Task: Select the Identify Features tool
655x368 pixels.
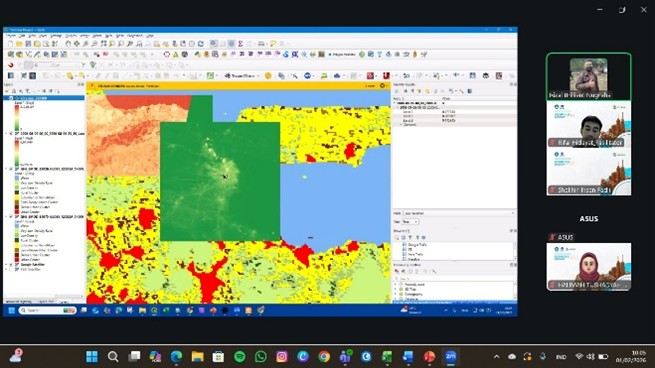Action: [x=214, y=43]
